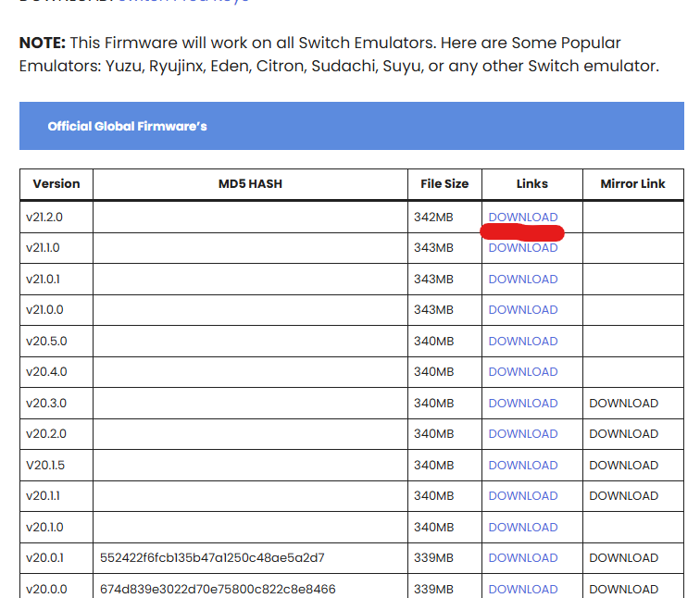Open v20.1.1 mirror download link
The height and width of the screenshot is (598, 700).
624,496
